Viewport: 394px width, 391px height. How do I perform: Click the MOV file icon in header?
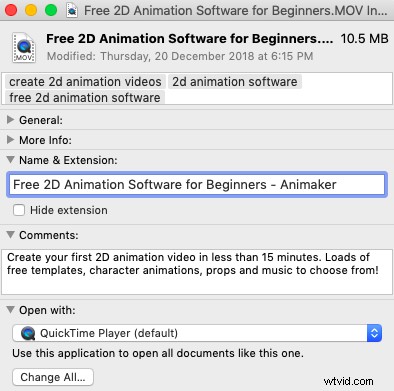24,47
